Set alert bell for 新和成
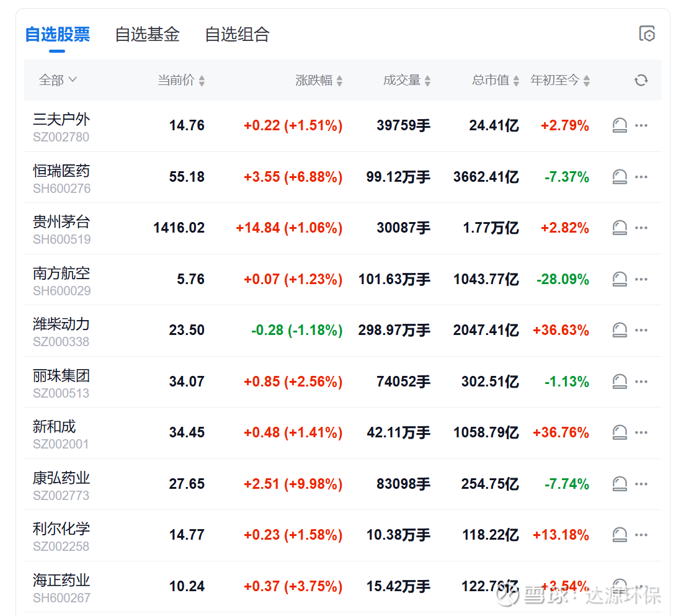The image size is (681, 616). pyautogui.click(x=620, y=432)
